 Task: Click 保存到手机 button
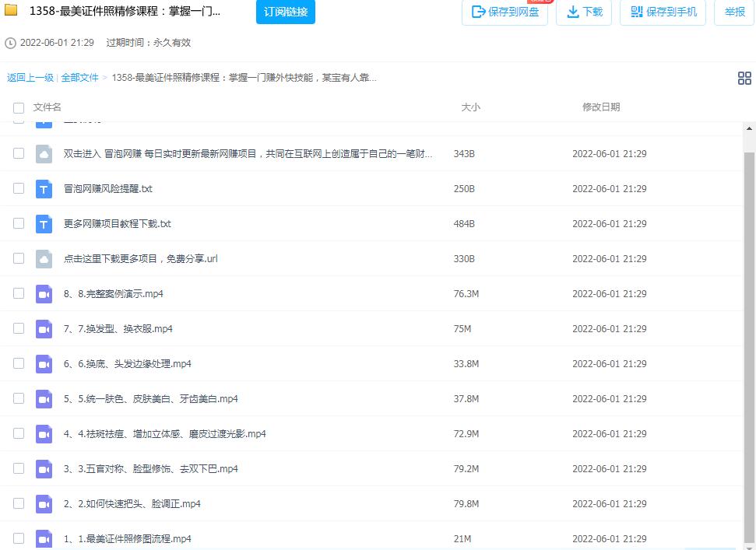coord(663,12)
